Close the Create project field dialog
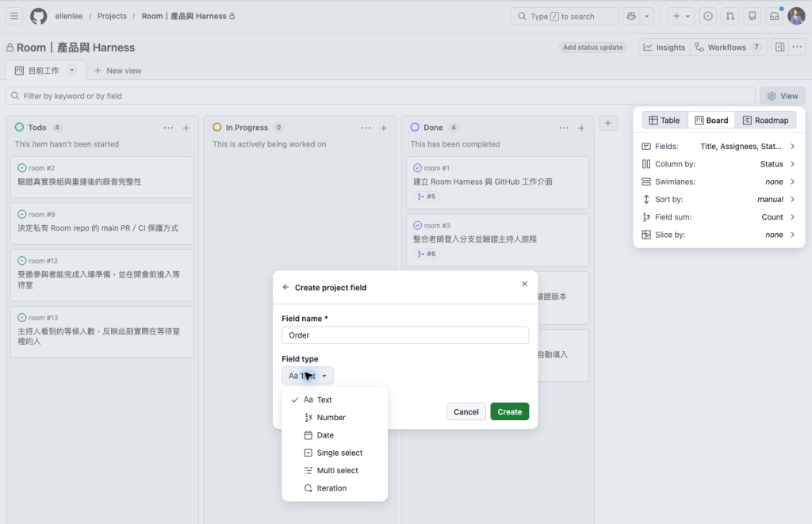 (x=525, y=284)
